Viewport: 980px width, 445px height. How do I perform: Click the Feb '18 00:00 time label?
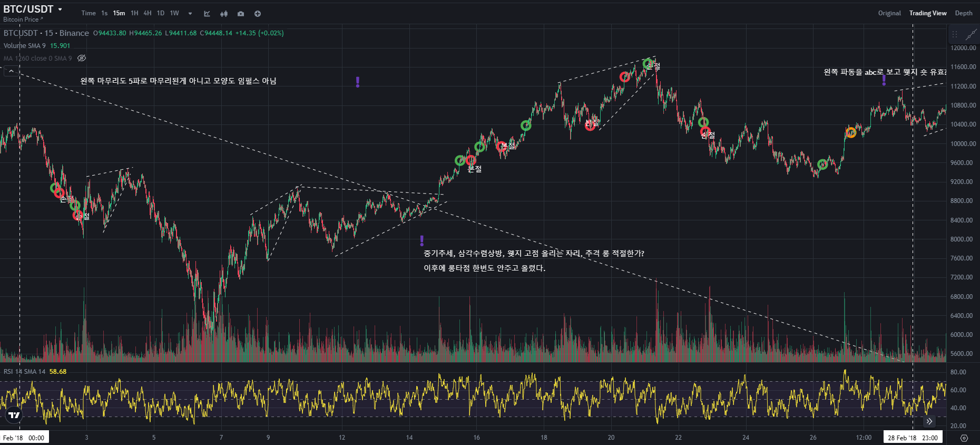pos(24,438)
